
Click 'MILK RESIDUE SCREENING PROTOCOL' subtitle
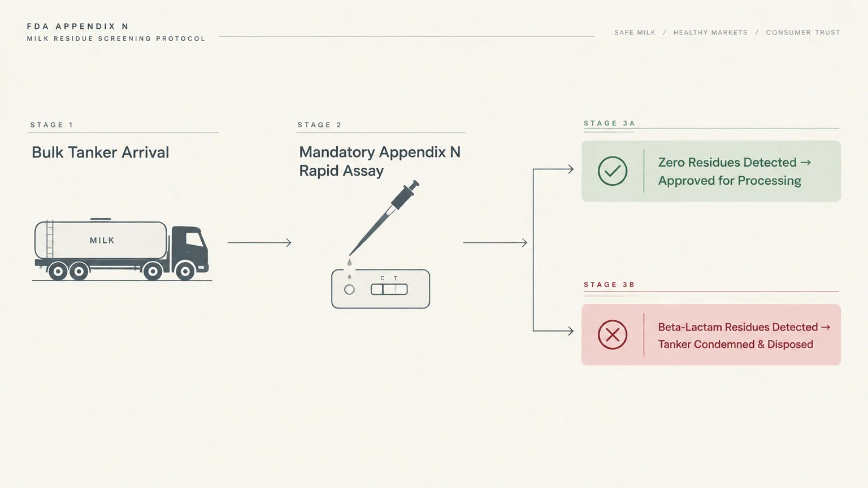[116, 39]
